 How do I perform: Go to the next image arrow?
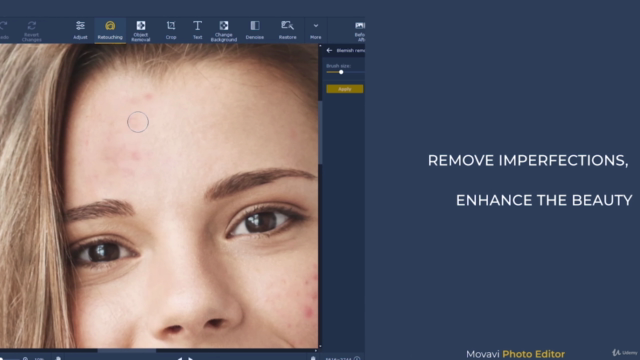pyautogui.click(x=191, y=358)
